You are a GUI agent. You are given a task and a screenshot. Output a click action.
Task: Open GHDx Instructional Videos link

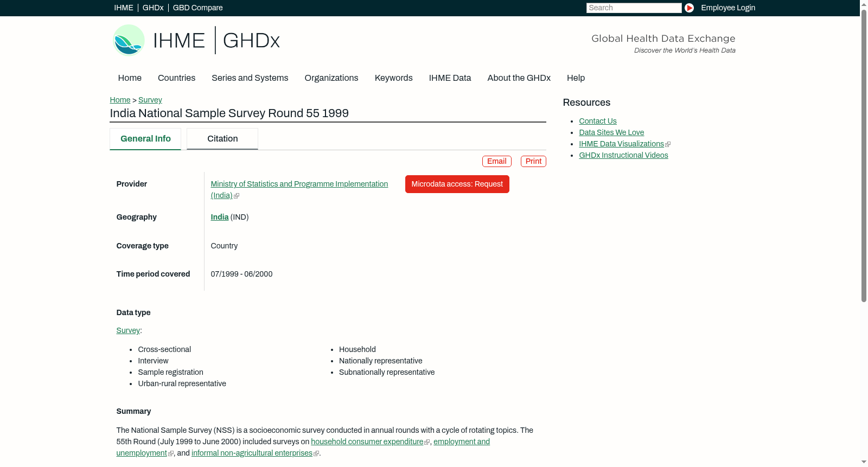(623, 155)
